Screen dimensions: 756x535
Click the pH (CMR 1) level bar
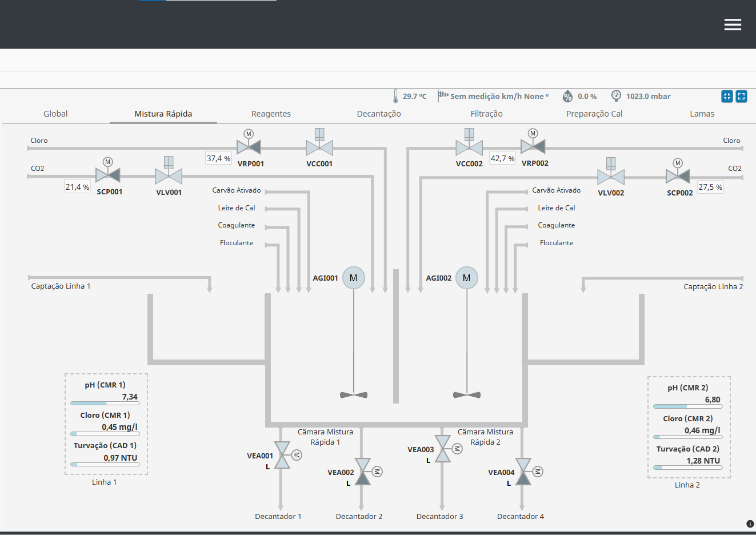click(105, 404)
